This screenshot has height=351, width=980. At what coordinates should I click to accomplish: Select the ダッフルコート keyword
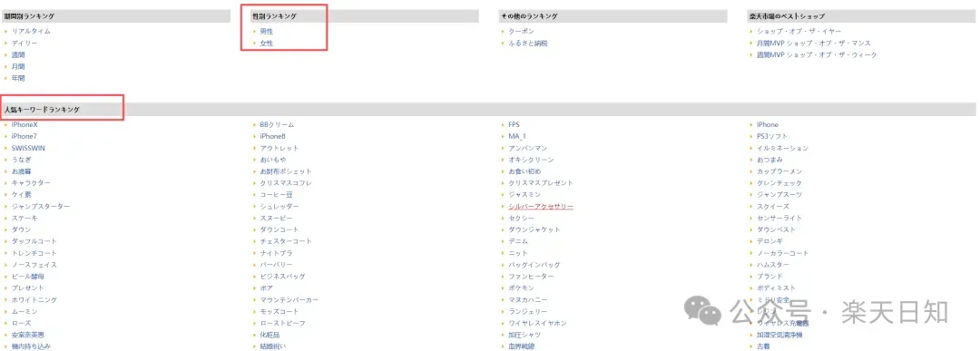coord(34,241)
